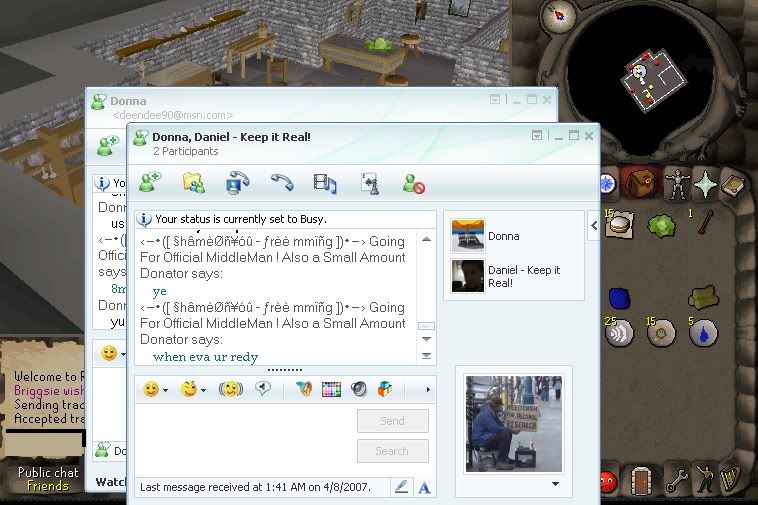Jump to the bottom of the chat history
The image size is (758, 505).
coord(426,356)
